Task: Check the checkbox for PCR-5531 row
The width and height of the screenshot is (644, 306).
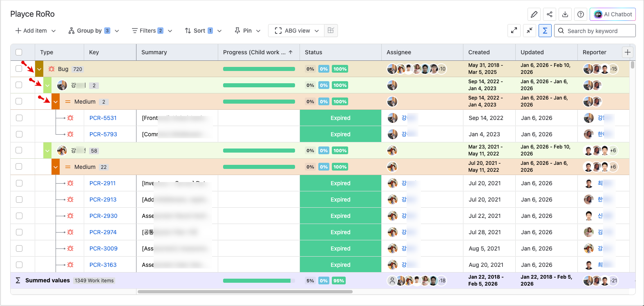Action: [19, 118]
